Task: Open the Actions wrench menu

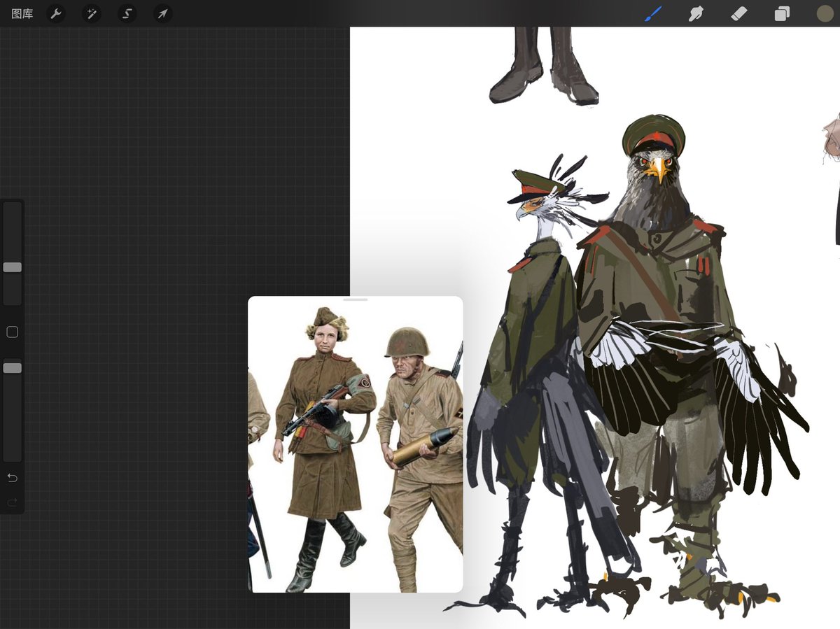Action: [56, 13]
